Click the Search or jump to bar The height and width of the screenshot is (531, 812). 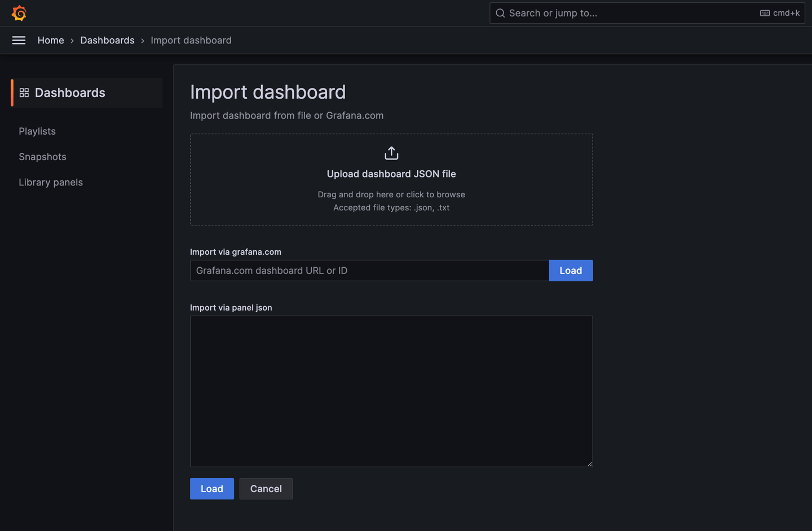point(620,12)
